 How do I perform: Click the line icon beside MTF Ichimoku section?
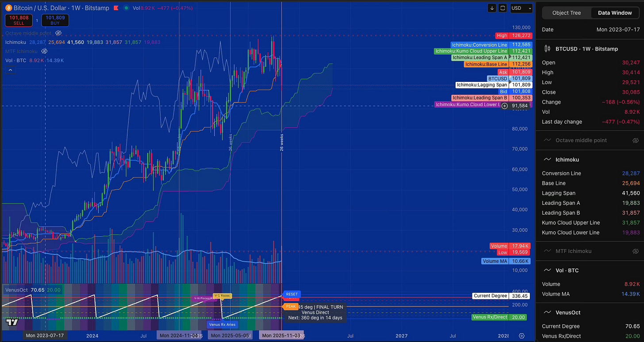pyautogui.click(x=547, y=251)
